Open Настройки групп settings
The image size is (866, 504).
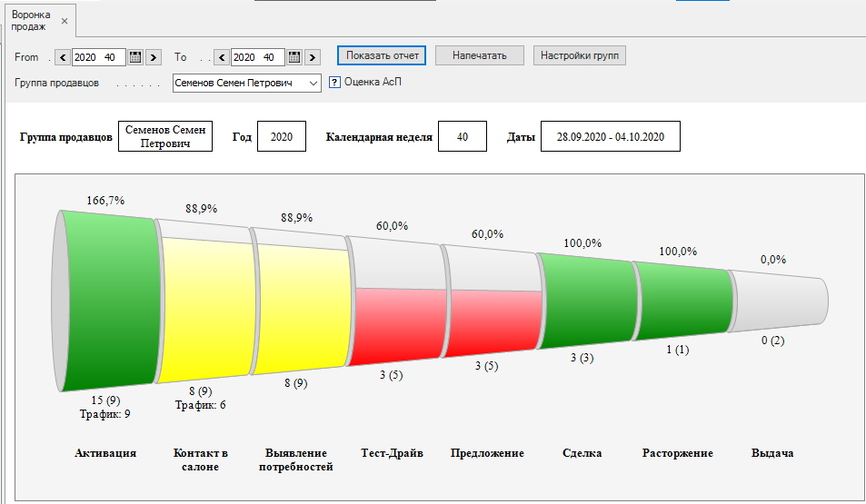[580, 55]
